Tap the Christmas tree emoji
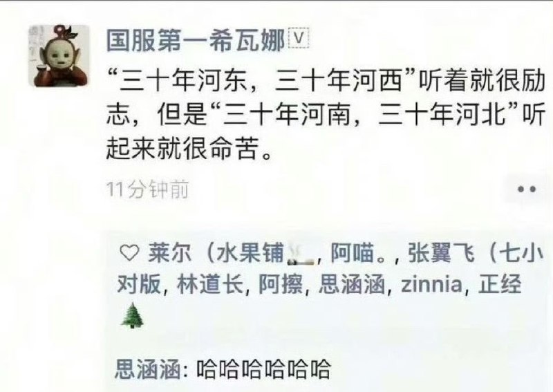 click(x=133, y=315)
